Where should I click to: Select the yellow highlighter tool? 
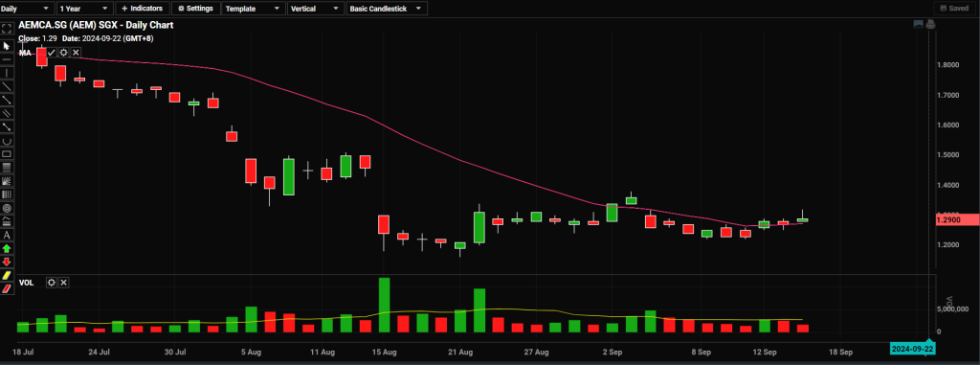pyautogui.click(x=7, y=275)
